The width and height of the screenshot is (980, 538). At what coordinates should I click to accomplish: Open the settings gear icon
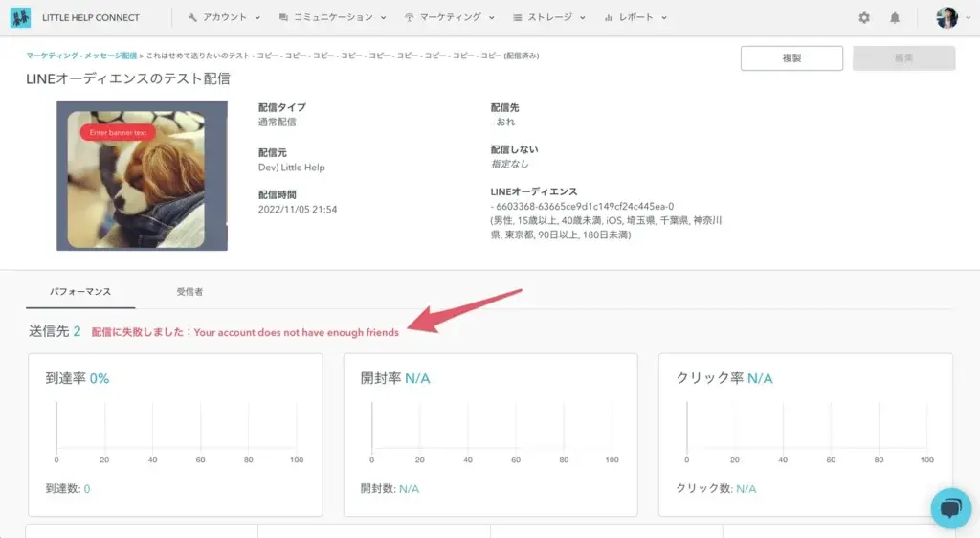(x=864, y=18)
